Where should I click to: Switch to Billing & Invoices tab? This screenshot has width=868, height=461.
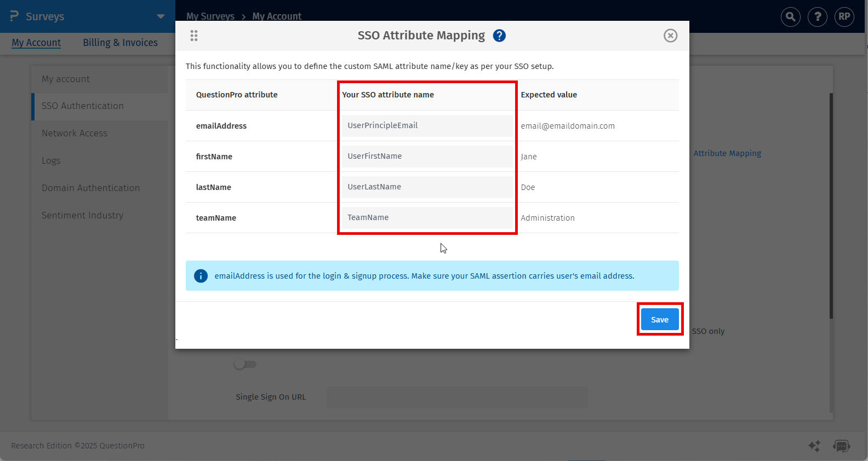(x=120, y=43)
